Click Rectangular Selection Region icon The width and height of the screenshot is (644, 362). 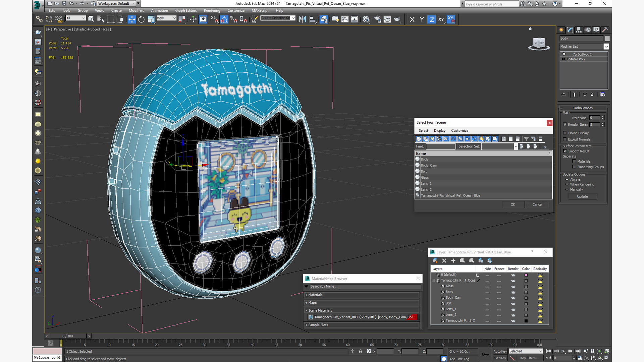110,19
